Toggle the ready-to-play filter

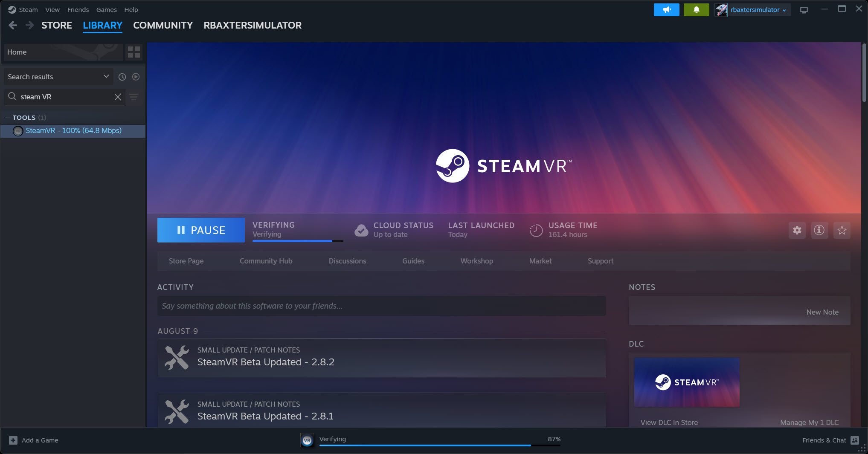click(x=136, y=77)
